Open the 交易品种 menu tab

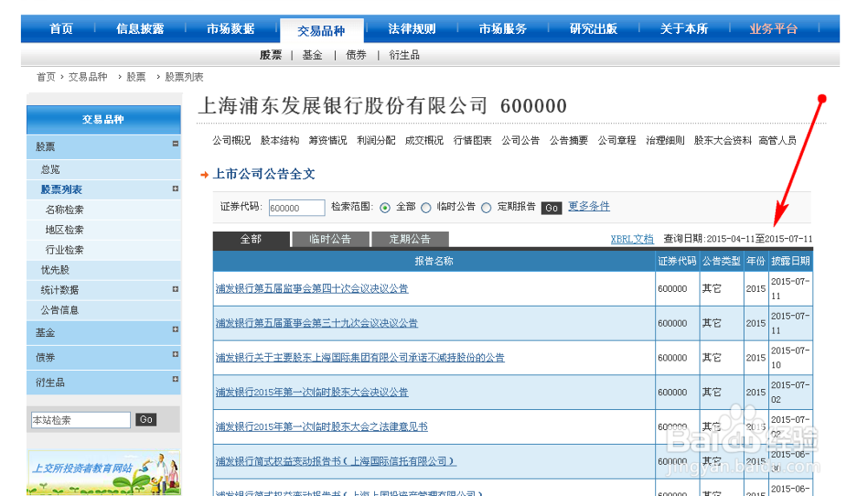coord(322,30)
